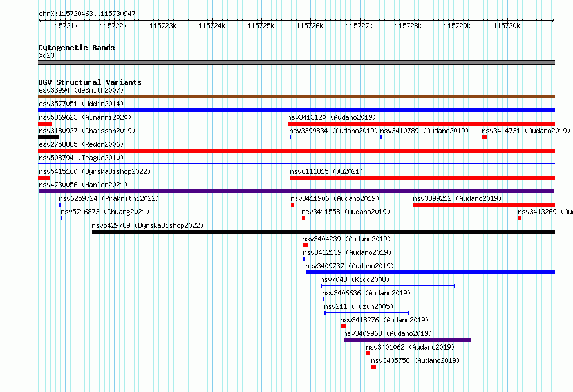Click the red nsv3413120 variant bar
Screen dimensions: 573x392
(x=421, y=124)
